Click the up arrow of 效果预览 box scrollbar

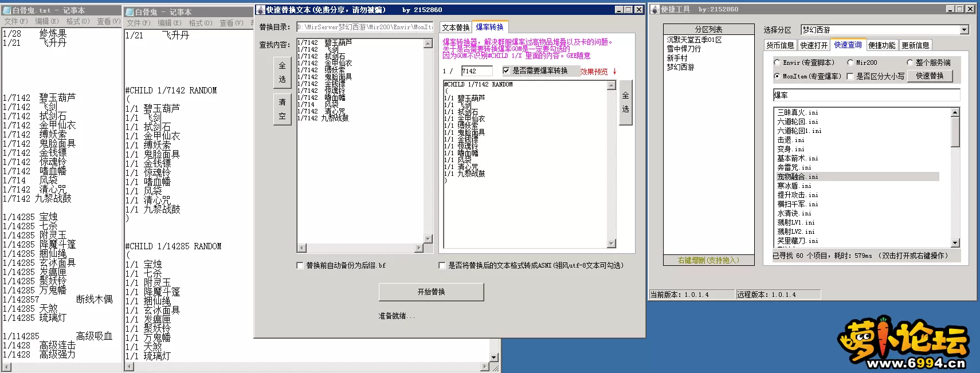click(x=611, y=85)
